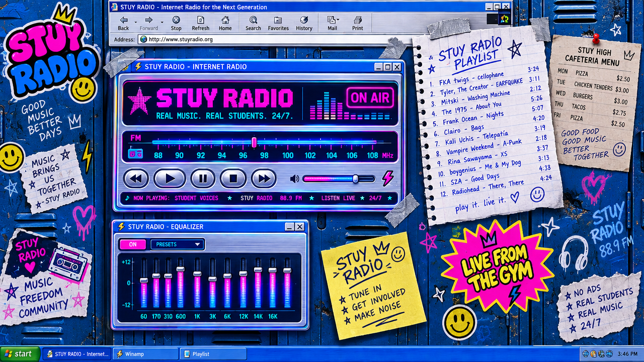644x362 pixels.
Task: Refresh the page in browser toolbar
Action: [201, 23]
